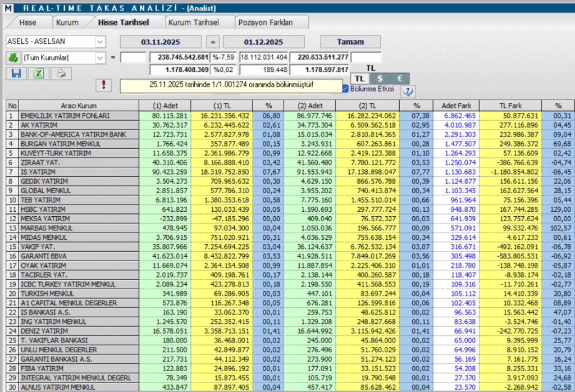Viewport: 575px width, 392px height.
Task: Open the Pozisyon Farkları tab
Action: pos(267,22)
